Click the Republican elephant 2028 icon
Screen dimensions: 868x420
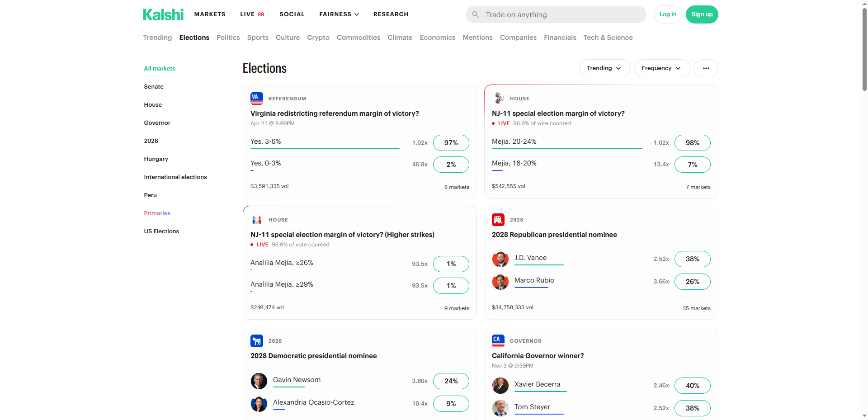coord(498,220)
